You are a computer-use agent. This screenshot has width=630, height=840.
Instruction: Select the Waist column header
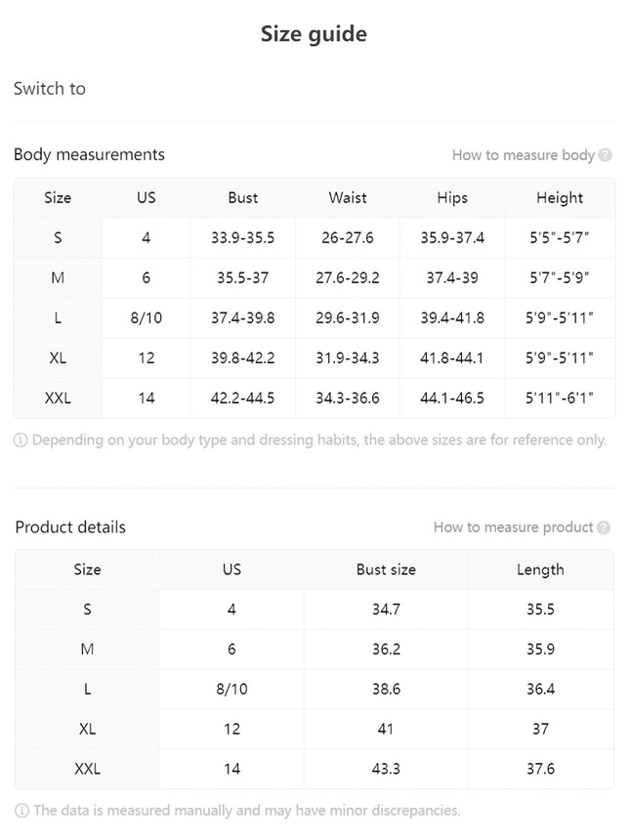coord(348,197)
